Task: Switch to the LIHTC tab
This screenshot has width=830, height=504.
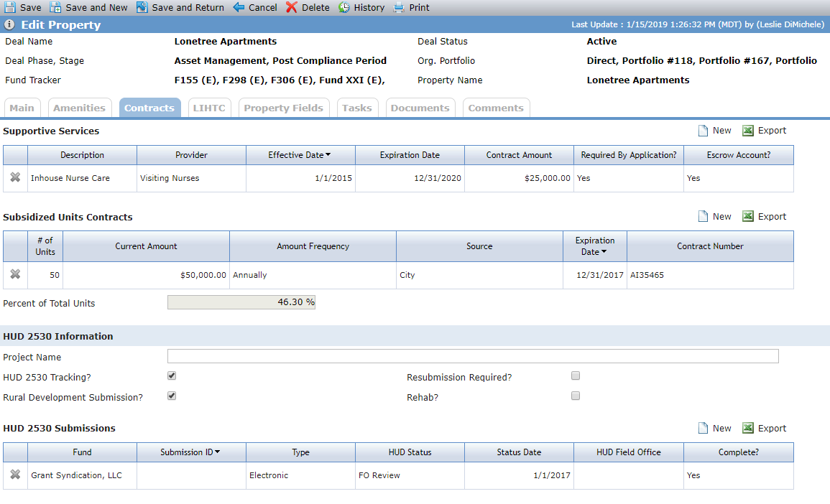Action: point(209,108)
